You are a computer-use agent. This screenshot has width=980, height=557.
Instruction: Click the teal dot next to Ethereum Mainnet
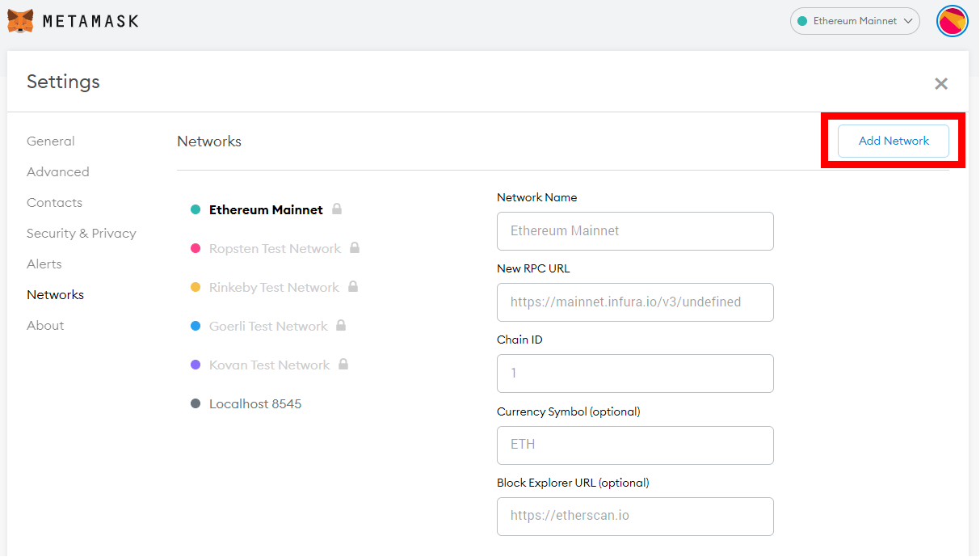196,209
